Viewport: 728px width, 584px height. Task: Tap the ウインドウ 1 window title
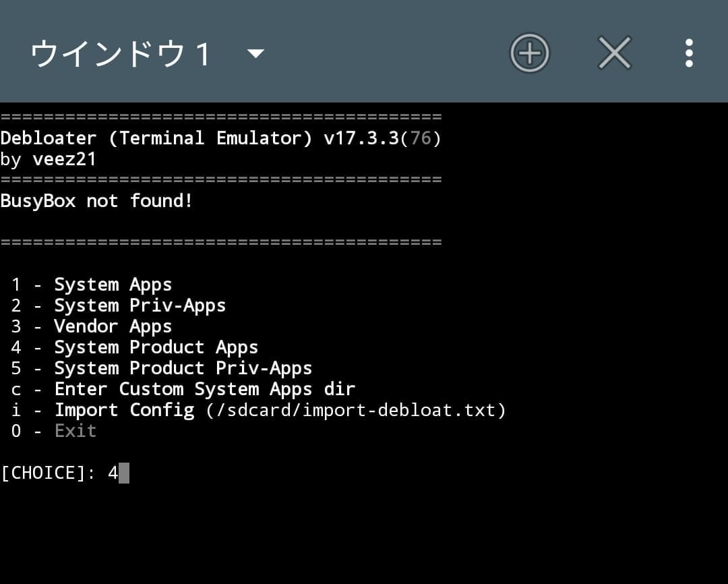(x=121, y=53)
